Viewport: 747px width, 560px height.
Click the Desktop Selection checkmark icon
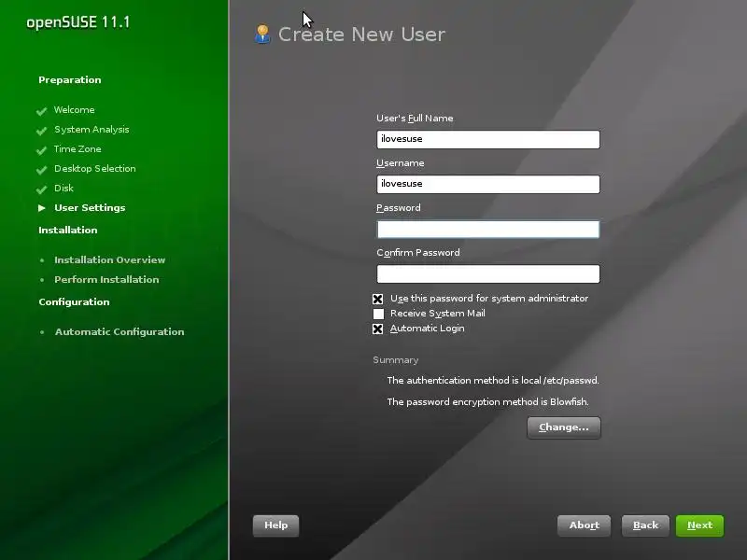click(x=41, y=170)
